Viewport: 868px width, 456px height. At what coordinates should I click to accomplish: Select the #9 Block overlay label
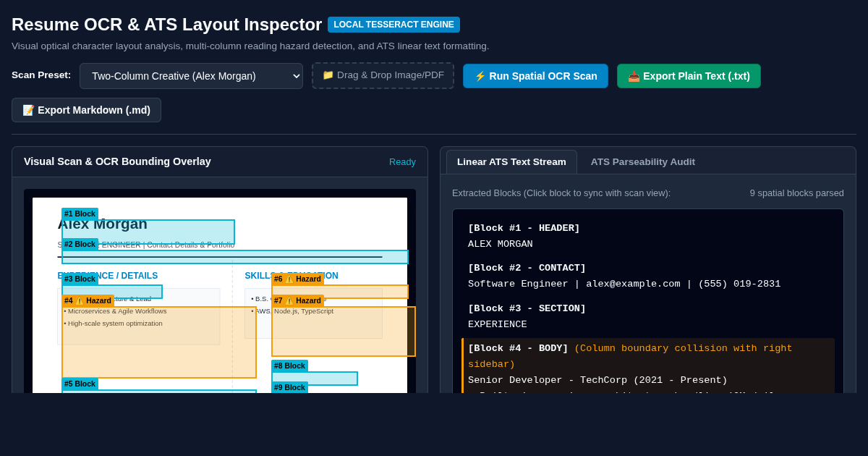289,387
